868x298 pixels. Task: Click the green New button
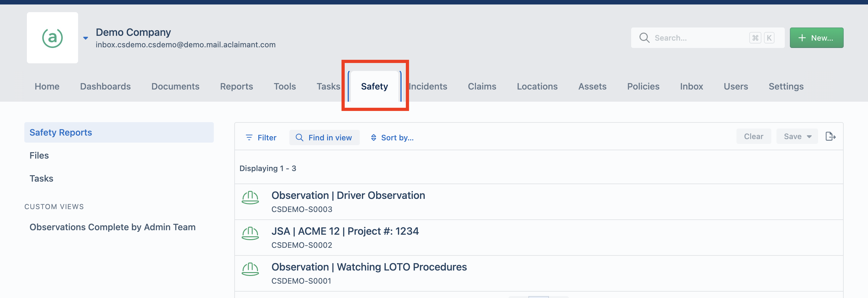(x=816, y=38)
